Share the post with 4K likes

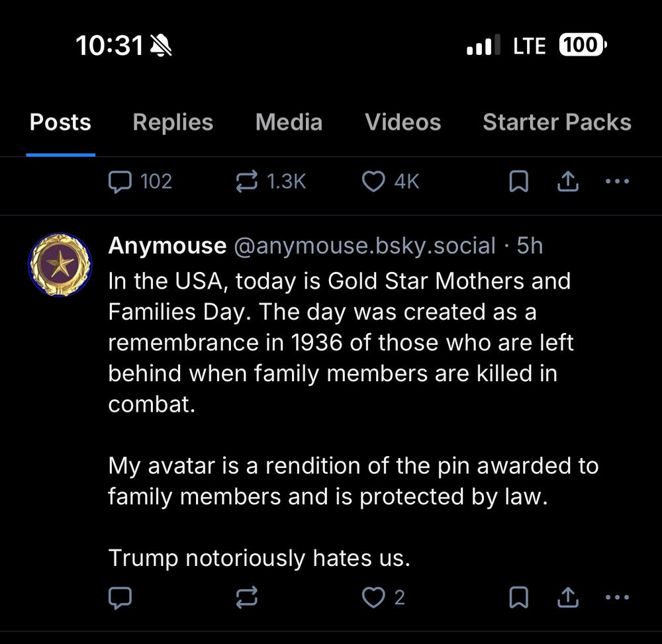click(x=567, y=181)
